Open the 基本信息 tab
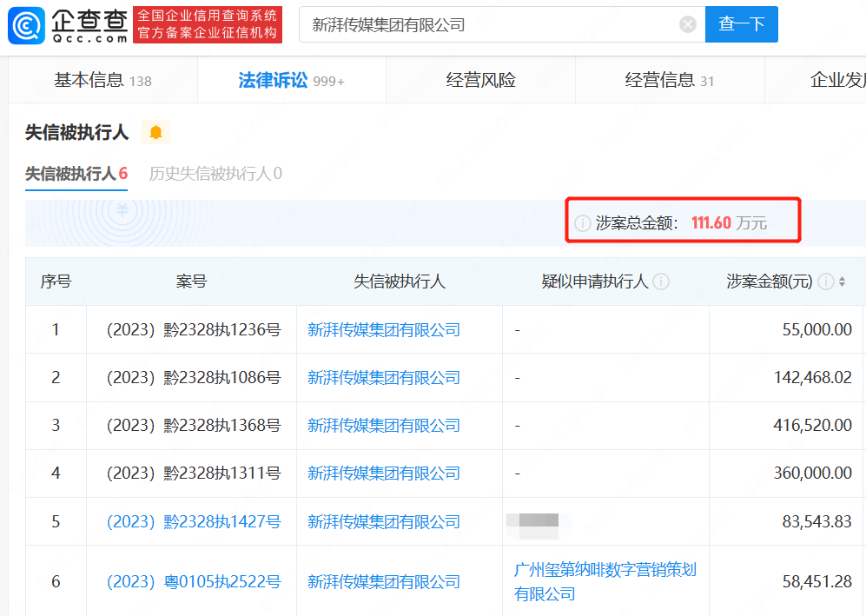This screenshot has width=866, height=616. click(x=102, y=81)
